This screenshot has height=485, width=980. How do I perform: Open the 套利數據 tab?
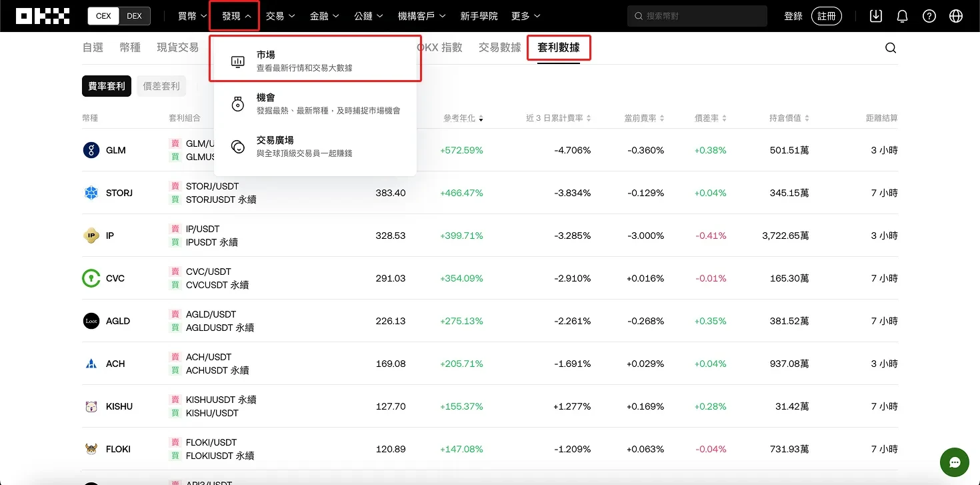[x=559, y=48]
